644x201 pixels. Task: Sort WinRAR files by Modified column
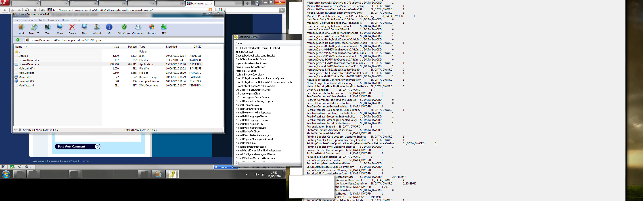(x=176, y=46)
